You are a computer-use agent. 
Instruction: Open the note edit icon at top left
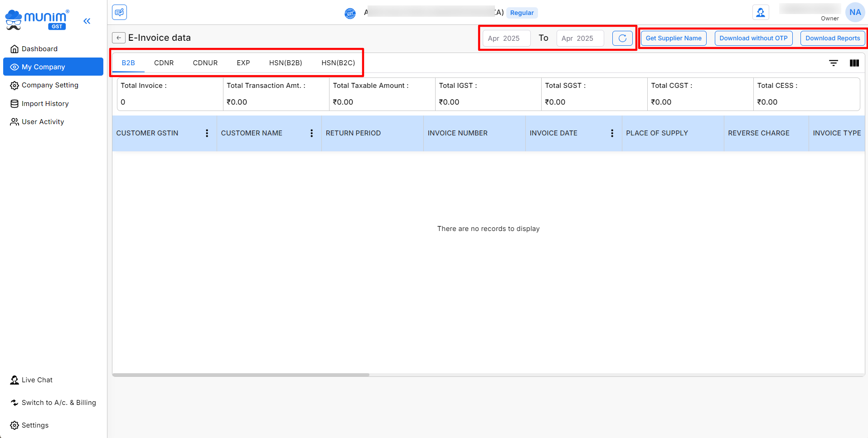click(x=120, y=12)
